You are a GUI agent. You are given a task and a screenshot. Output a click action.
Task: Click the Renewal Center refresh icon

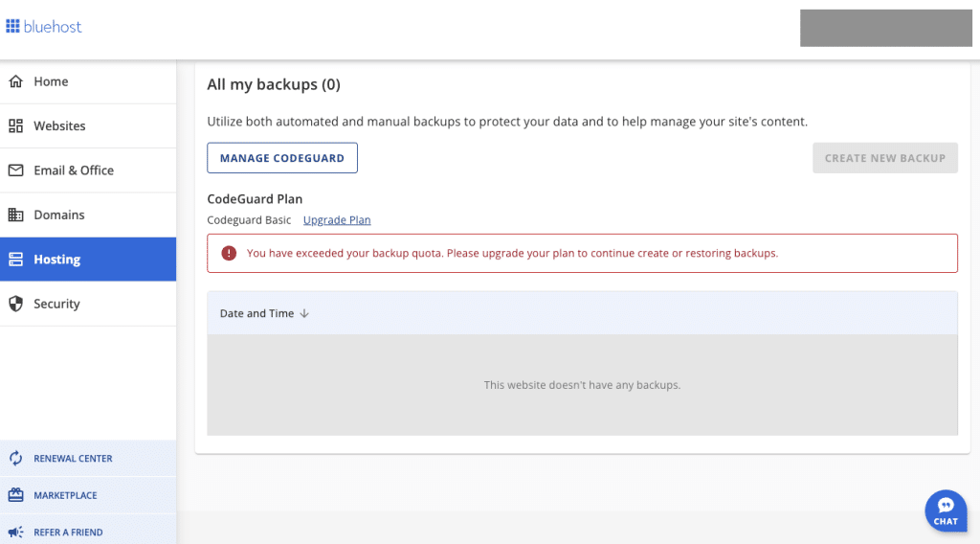15,459
